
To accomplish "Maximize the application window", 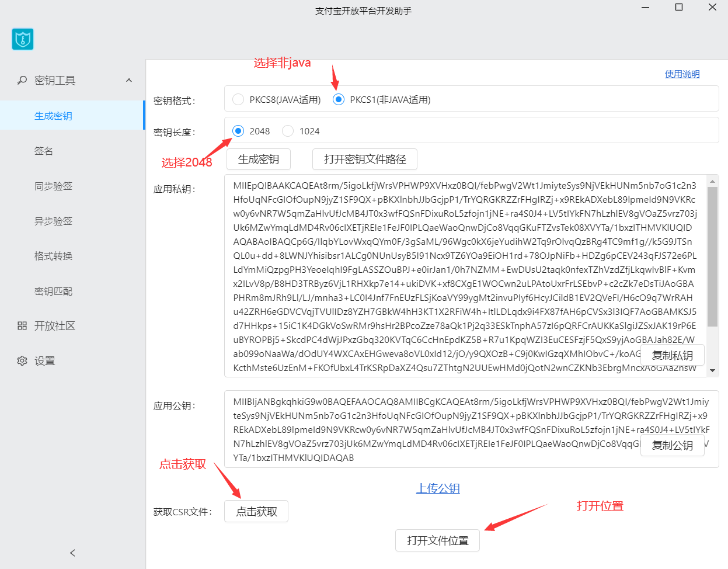I will pyautogui.click(x=679, y=8).
